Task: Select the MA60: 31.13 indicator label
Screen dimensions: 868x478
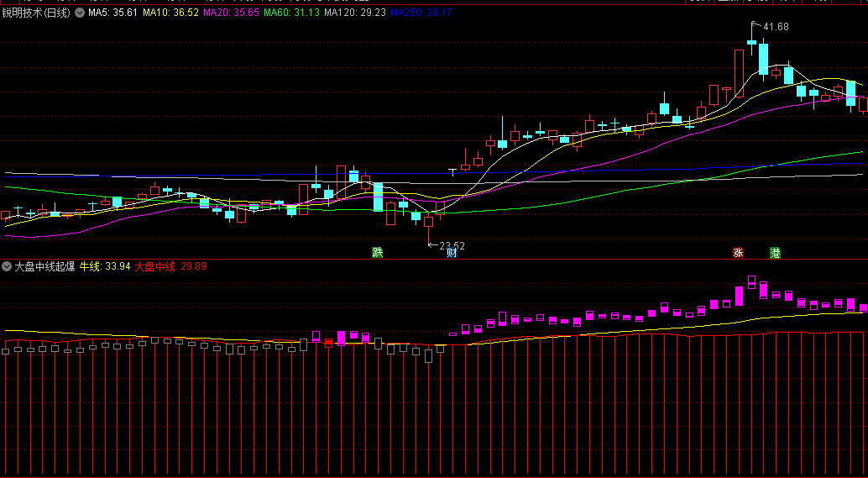Action: [x=292, y=13]
